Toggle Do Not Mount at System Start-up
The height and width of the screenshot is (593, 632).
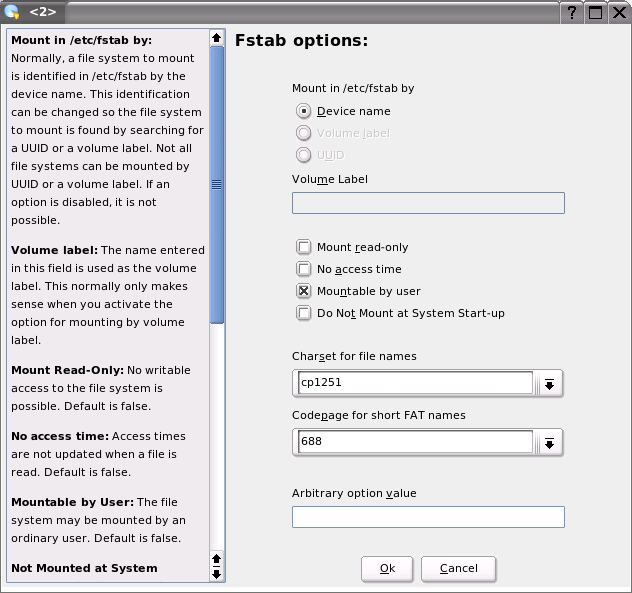click(x=304, y=313)
